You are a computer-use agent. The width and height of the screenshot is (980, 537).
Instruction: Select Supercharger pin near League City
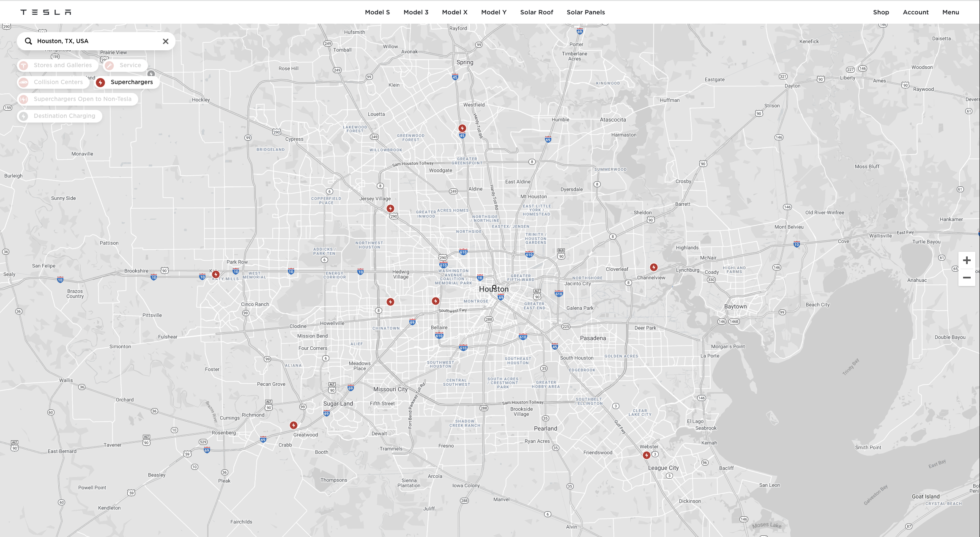tap(646, 455)
